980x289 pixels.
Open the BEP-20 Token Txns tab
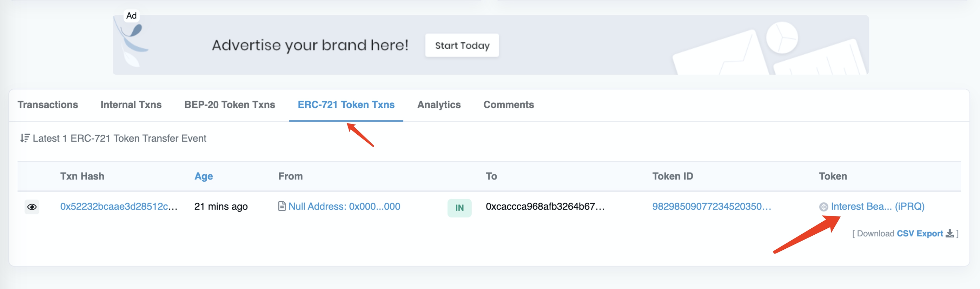click(230, 105)
